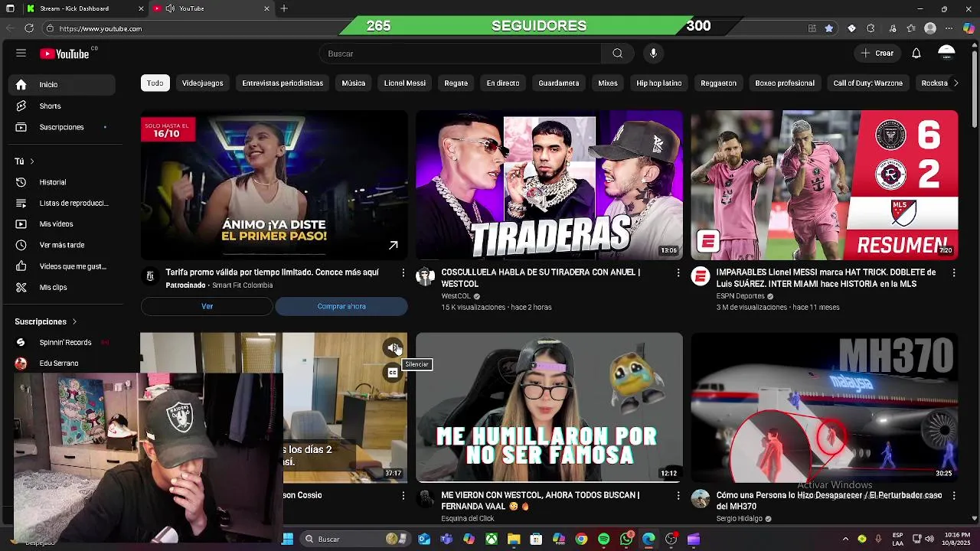Open Xbox app from the taskbar
Image resolution: width=980 pixels, height=551 pixels.
[x=491, y=539]
